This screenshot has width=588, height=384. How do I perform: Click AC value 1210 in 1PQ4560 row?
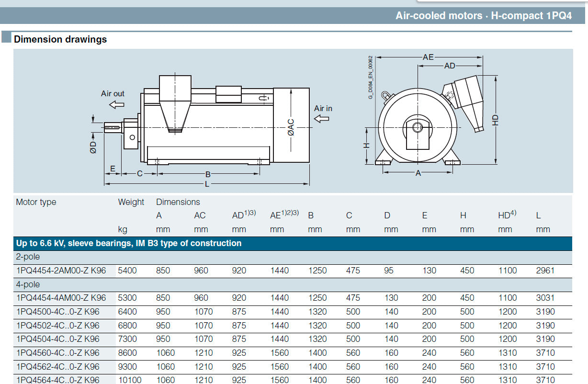point(204,353)
